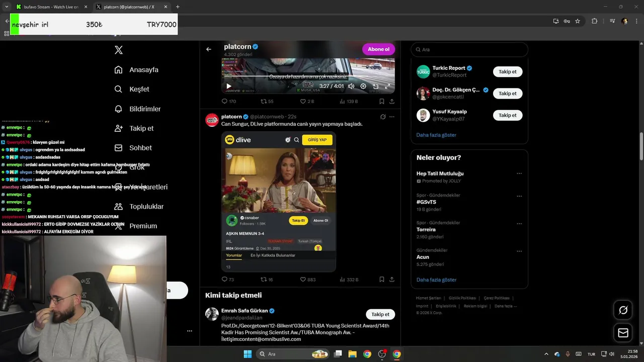Mute the video with the volume icon
The height and width of the screenshot is (362, 644).
[351, 86]
